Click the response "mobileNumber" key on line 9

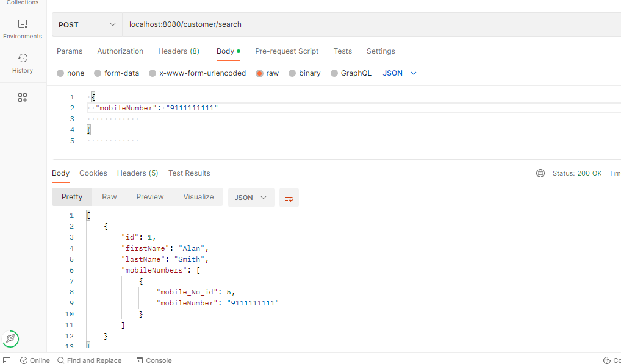pyautogui.click(x=187, y=304)
